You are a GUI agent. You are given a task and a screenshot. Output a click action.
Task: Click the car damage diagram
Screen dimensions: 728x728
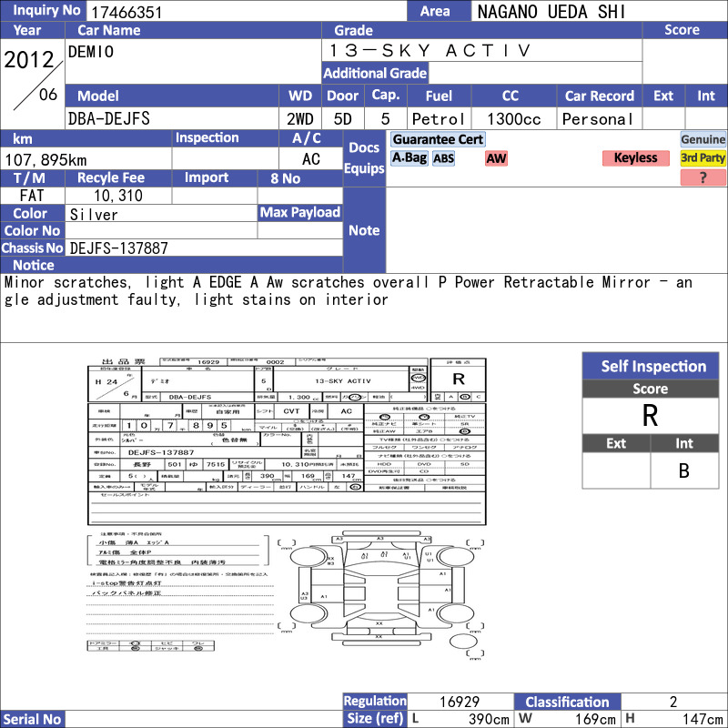coord(380,594)
